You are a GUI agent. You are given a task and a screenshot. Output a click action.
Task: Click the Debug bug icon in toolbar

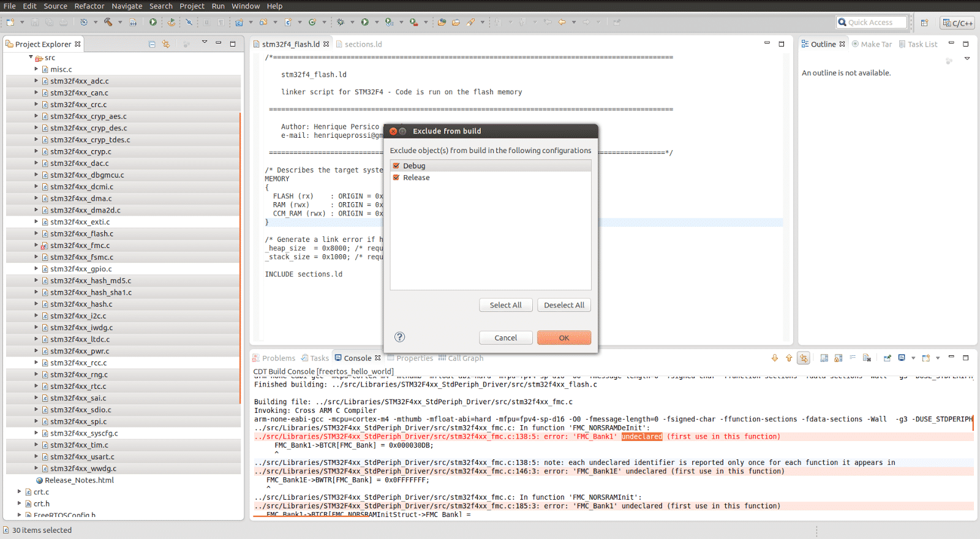pyautogui.click(x=341, y=22)
